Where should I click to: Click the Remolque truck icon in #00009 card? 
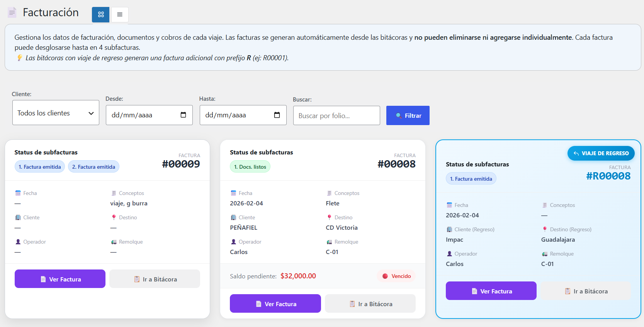pyautogui.click(x=114, y=242)
